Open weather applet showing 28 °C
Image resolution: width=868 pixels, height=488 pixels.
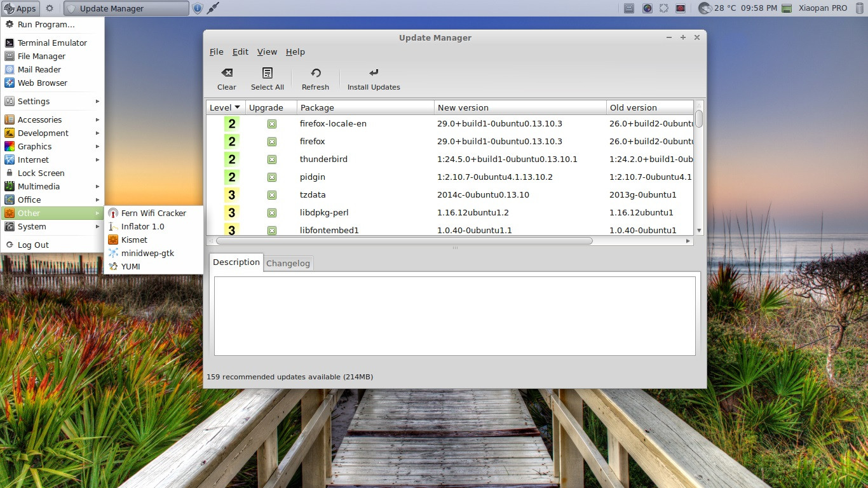click(717, 8)
